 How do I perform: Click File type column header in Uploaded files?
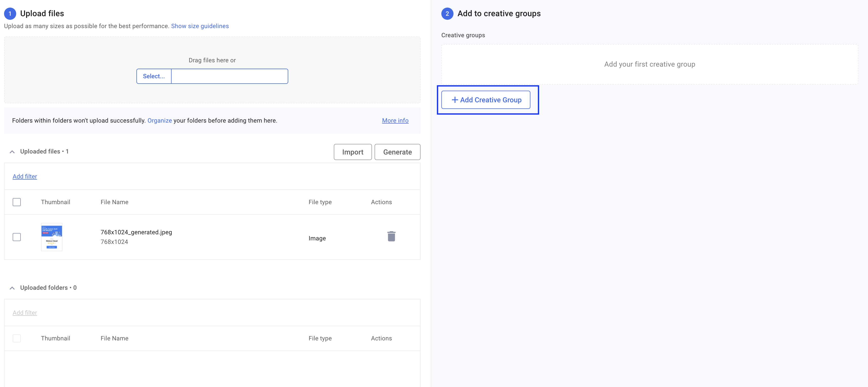click(x=320, y=202)
